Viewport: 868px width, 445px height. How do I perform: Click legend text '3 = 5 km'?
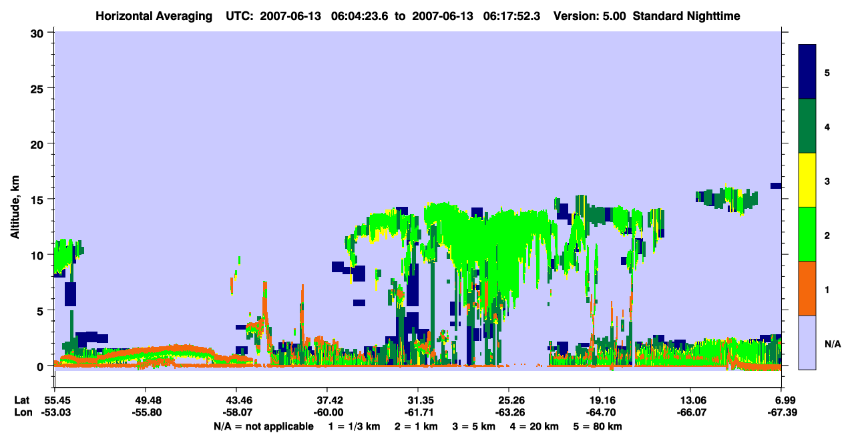pos(475,426)
